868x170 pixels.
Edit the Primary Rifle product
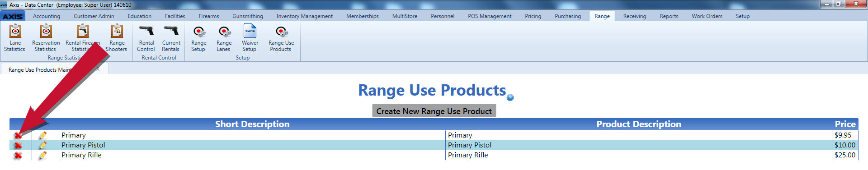click(43, 155)
